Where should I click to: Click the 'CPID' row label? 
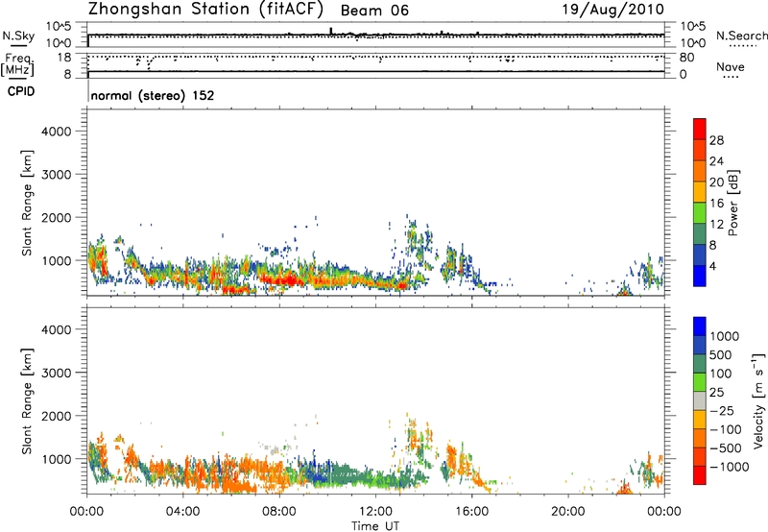tap(21, 91)
